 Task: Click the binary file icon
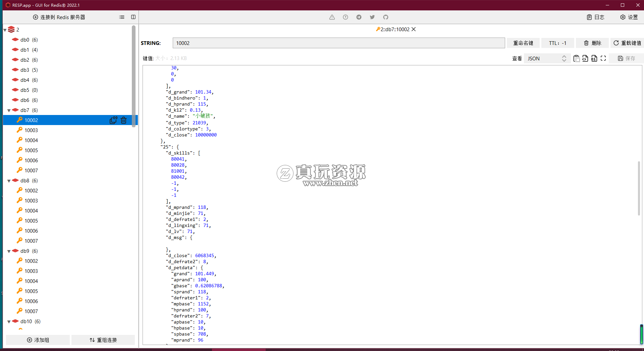pos(594,58)
